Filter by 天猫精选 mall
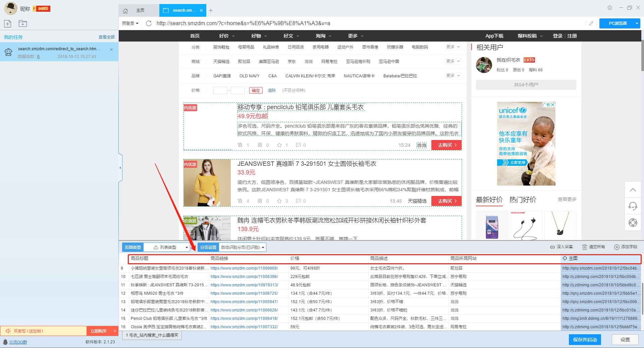 pos(221,61)
